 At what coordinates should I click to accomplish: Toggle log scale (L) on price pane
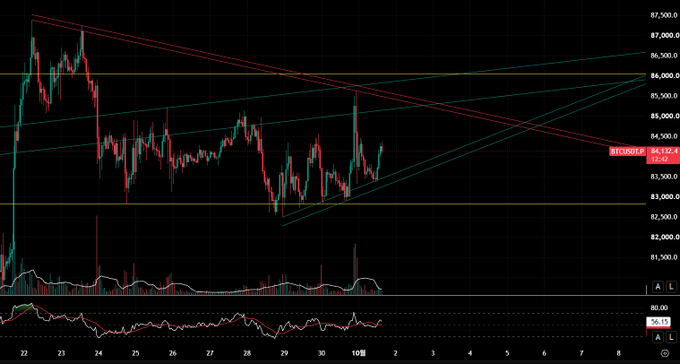coord(671,286)
